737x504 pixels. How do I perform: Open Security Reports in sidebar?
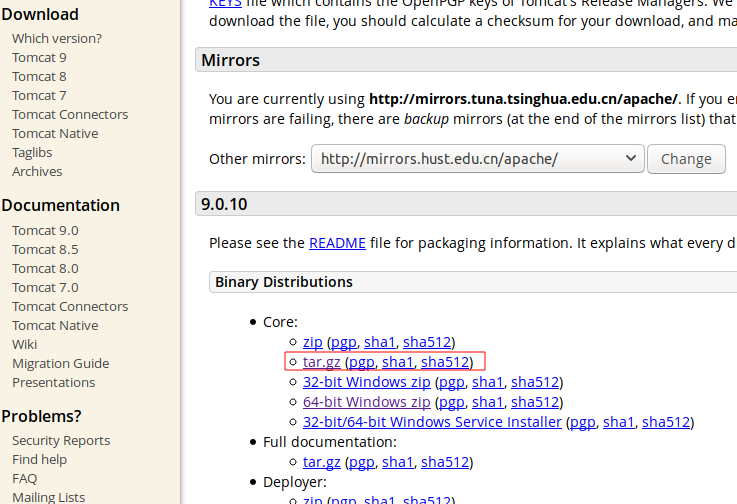tap(61, 440)
